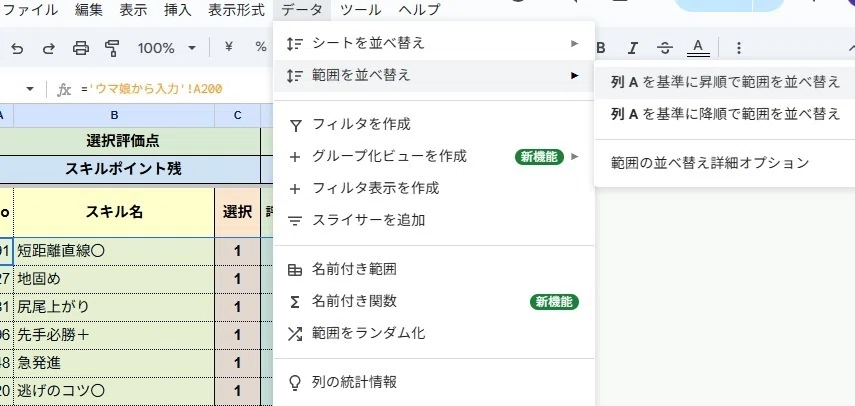The image size is (855, 406).
Task: Sort range descending by column A
Action: coord(725,114)
